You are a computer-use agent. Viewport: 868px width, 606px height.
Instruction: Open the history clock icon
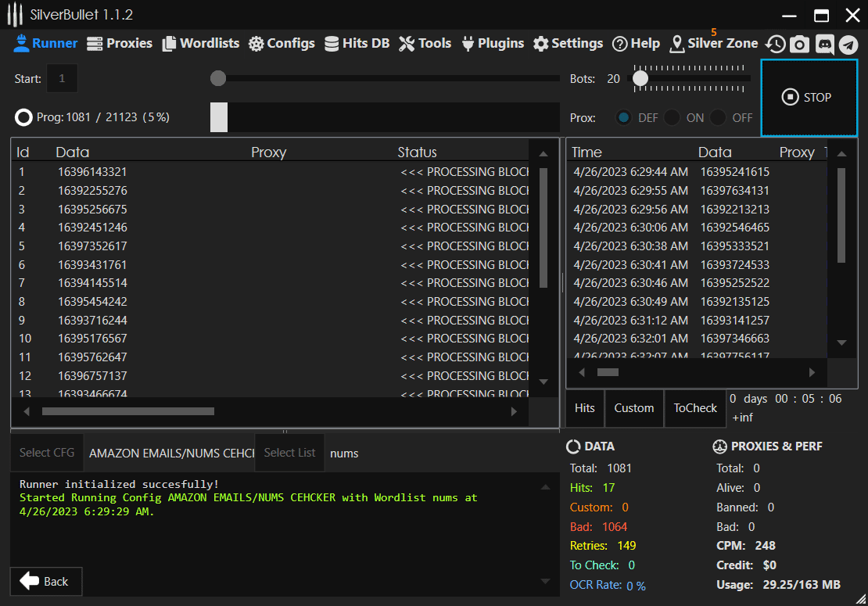point(775,45)
